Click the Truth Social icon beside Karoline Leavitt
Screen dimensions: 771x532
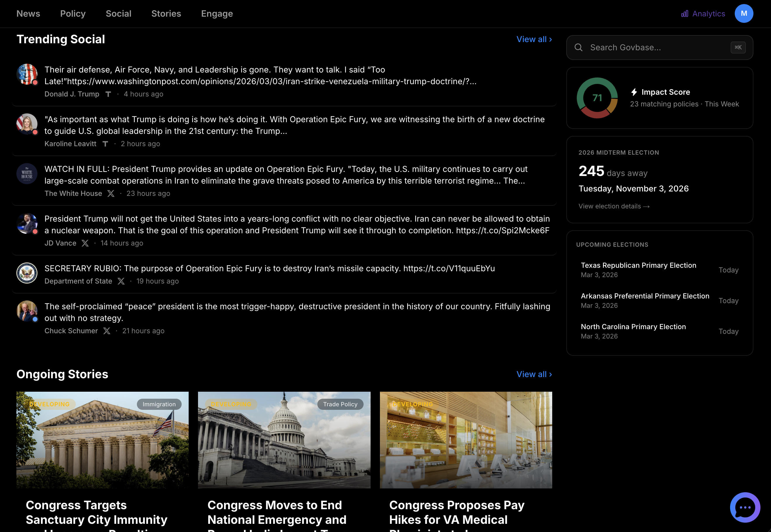point(105,144)
